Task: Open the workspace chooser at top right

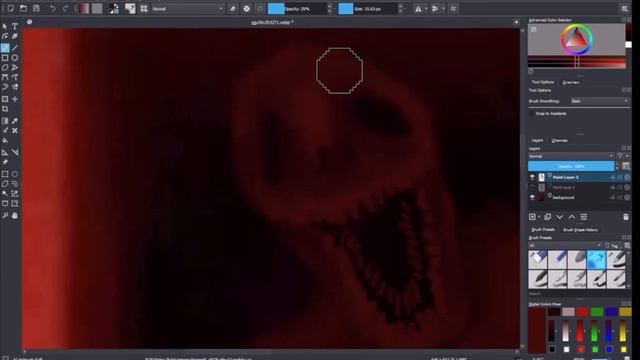Action: tap(624, 9)
